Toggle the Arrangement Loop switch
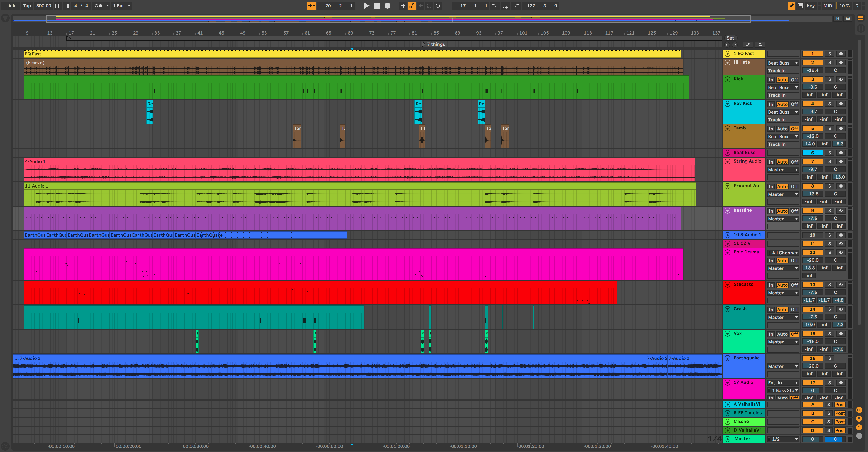 pyautogui.click(x=505, y=6)
